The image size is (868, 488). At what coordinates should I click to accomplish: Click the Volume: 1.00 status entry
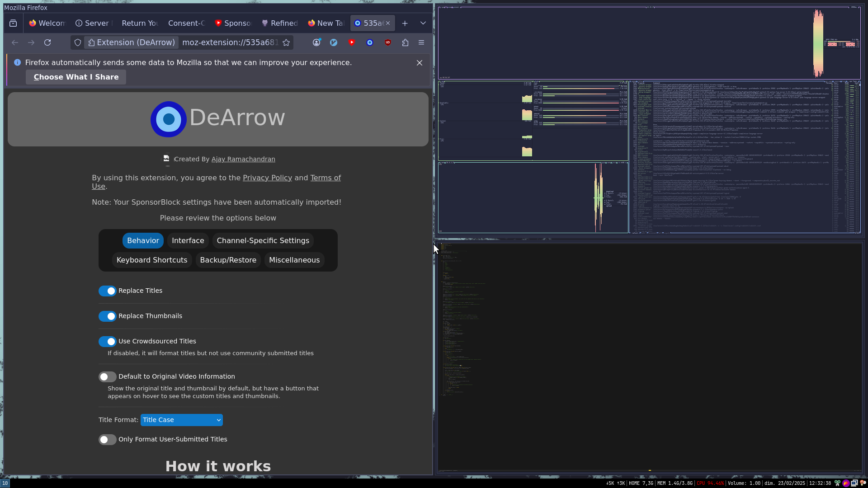pos(744,483)
